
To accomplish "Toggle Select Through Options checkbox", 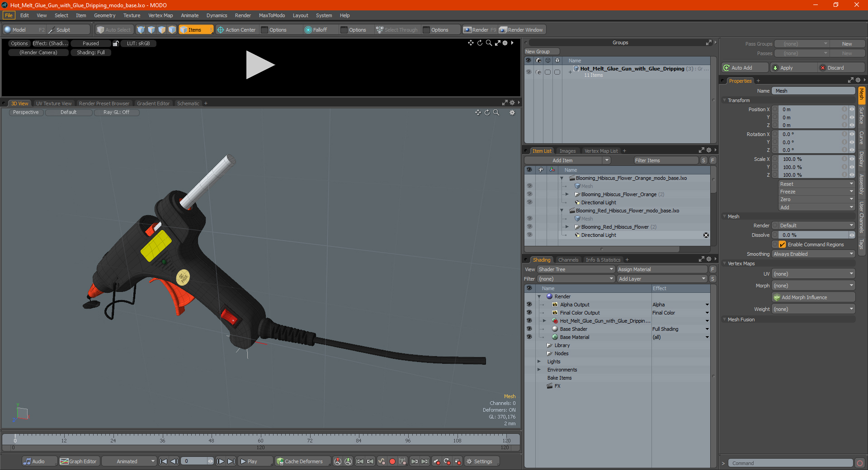I will [426, 30].
